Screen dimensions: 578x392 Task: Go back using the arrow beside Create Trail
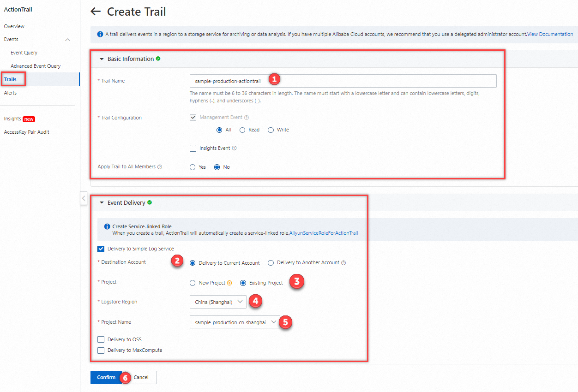(96, 12)
